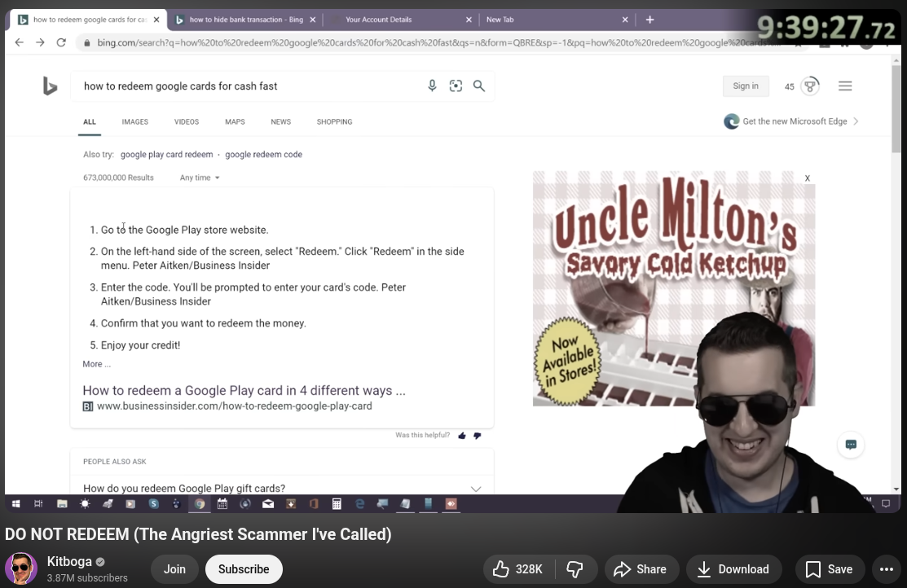This screenshot has height=588, width=907.
Task: Close the Uncle Milton's ad with X
Action: click(808, 178)
